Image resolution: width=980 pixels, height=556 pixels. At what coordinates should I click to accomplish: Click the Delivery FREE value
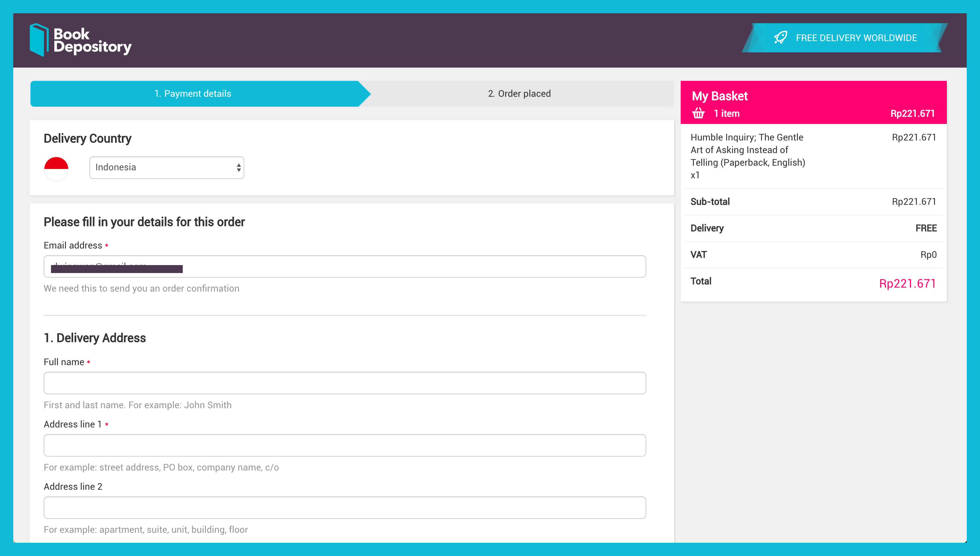pos(926,228)
